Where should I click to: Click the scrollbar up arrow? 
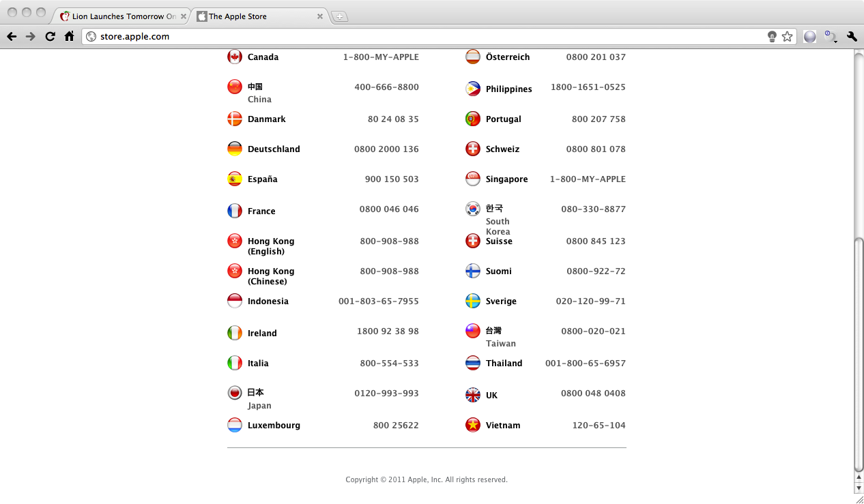[x=859, y=477]
